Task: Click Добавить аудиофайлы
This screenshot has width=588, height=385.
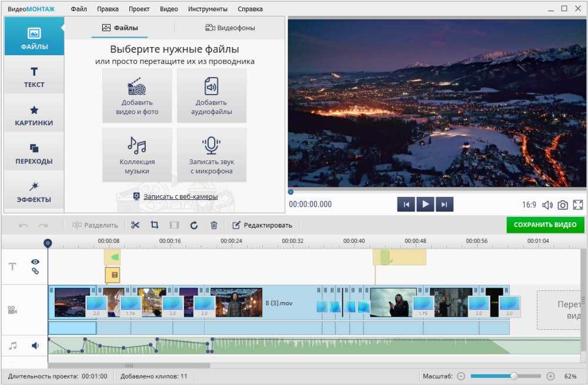Action: [212, 96]
